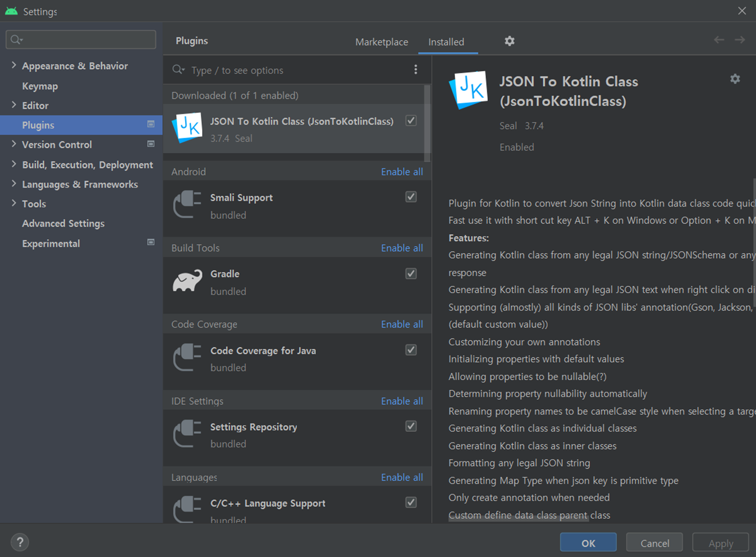The width and height of the screenshot is (756, 557).
Task: Click the description pane vertical scrollbar
Action: click(754, 241)
